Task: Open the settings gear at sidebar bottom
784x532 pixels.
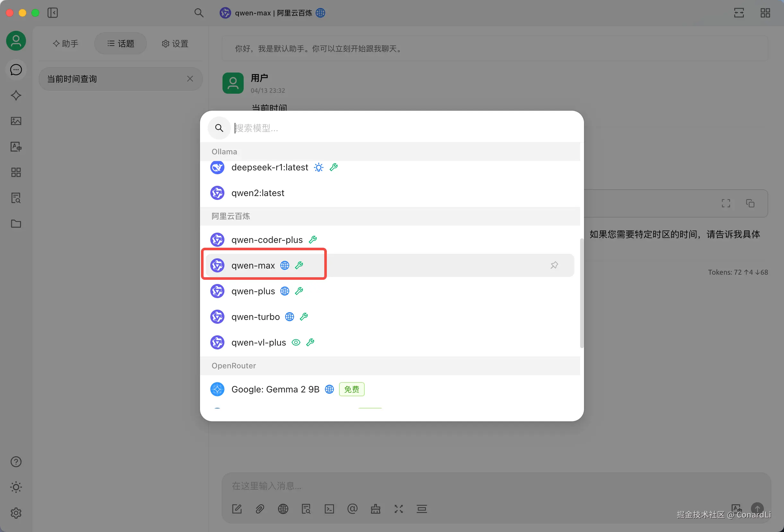Action: 16,513
